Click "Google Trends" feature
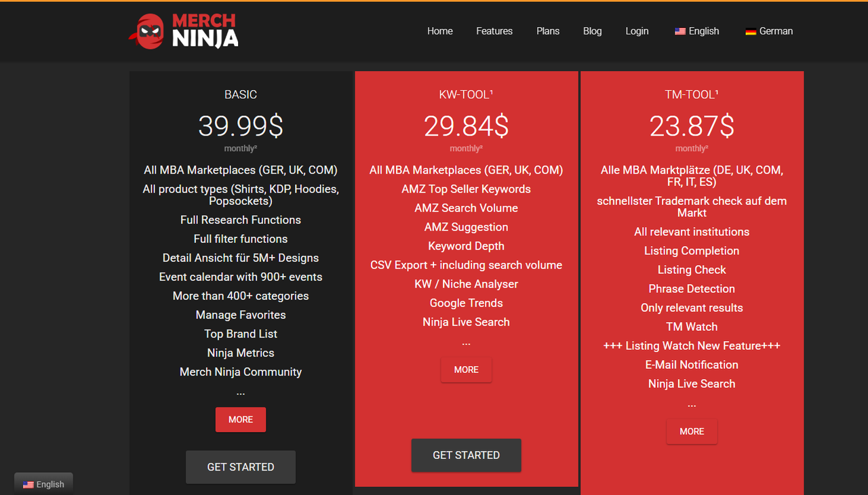The width and height of the screenshot is (868, 495). tap(467, 303)
